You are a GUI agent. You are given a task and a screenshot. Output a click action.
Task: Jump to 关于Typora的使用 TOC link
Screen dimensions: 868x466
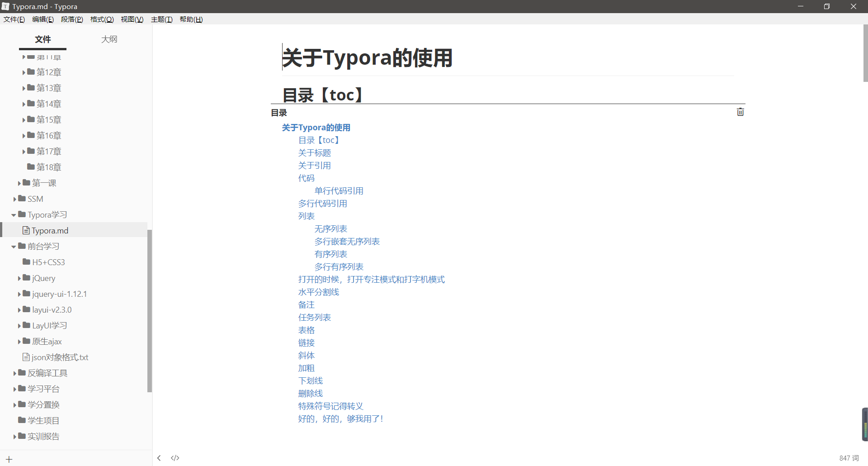coord(316,128)
